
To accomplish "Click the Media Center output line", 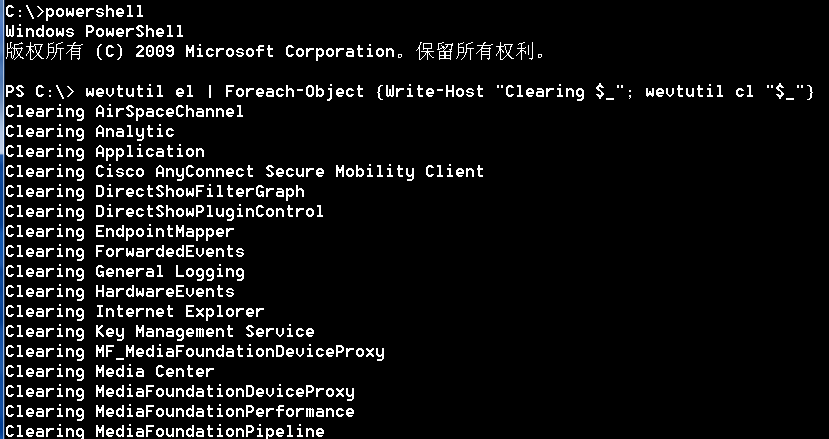I will [x=109, y=372].
